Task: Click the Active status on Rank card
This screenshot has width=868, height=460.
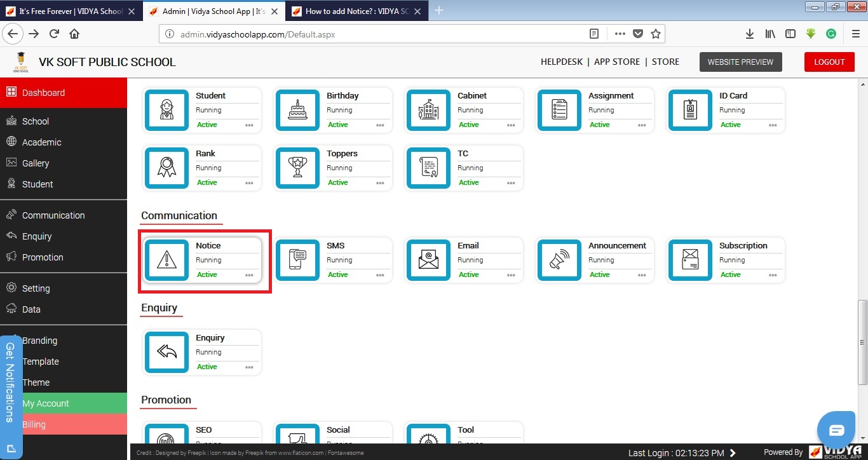Action: (x=207, y=182)
